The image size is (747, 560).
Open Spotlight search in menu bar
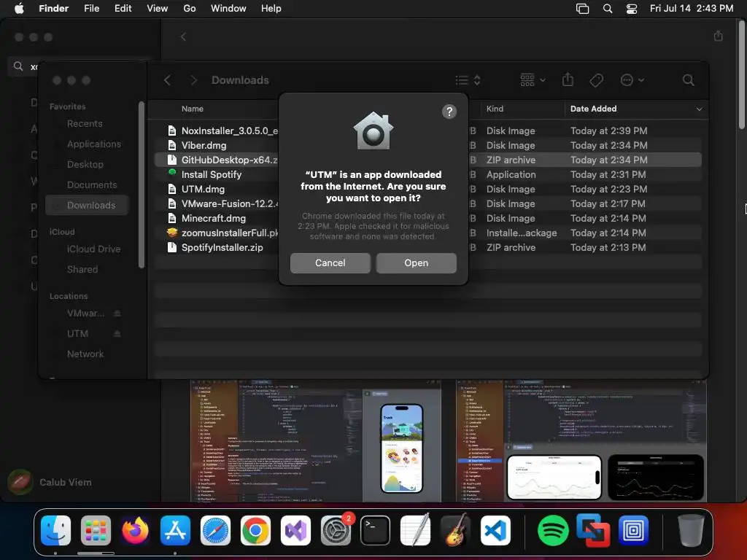[608, 9]
